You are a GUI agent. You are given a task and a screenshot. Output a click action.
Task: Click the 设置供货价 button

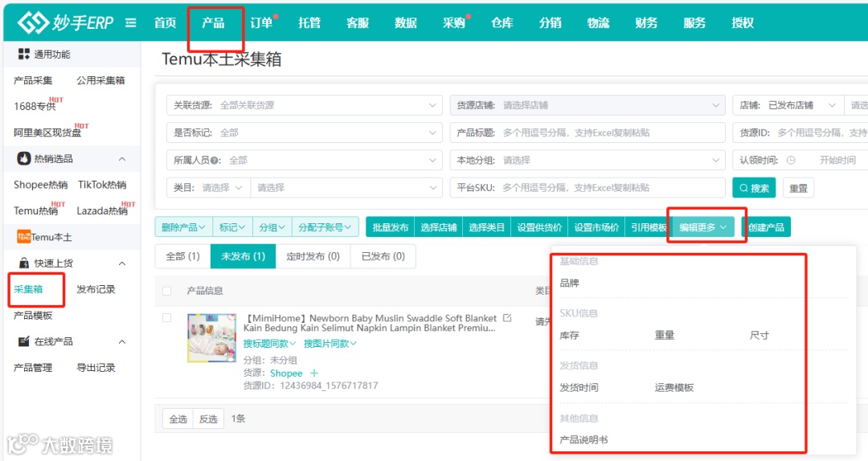pos(539,227)
